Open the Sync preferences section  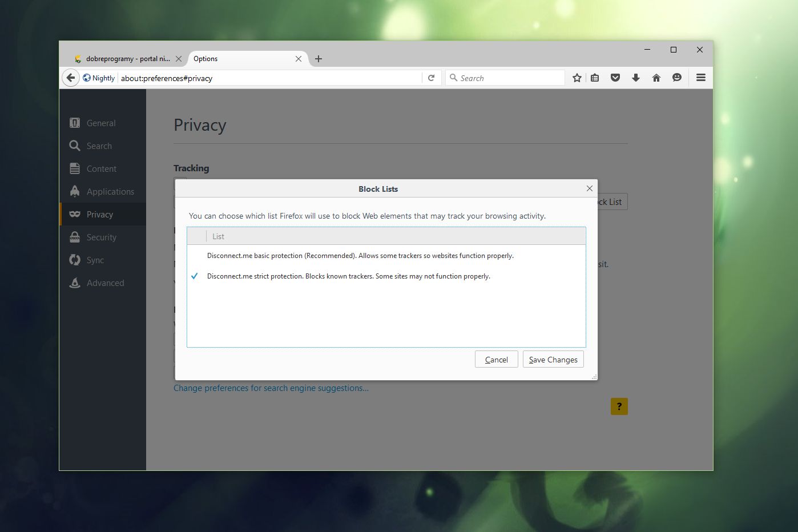coord(103,260)
